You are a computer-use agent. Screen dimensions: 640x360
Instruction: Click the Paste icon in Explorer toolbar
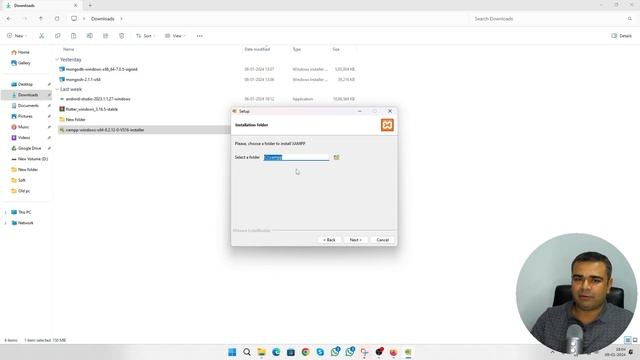tap(73, 36)
